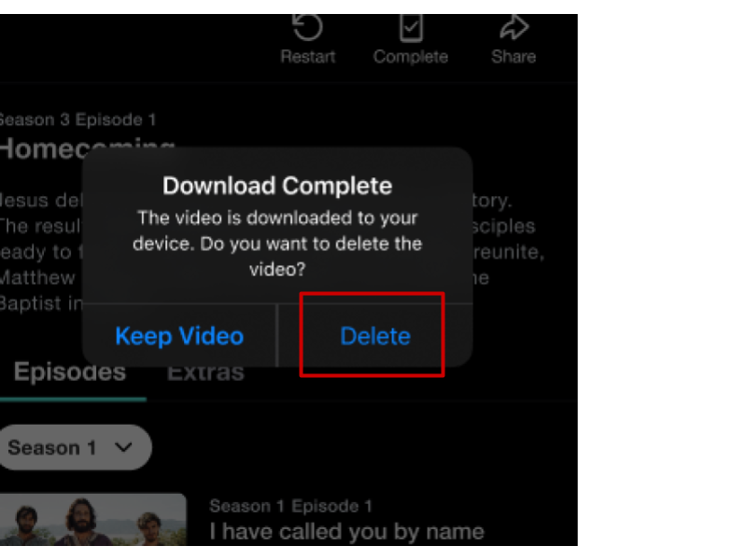This screenshot has height=560, width=747.
Task: Open the Extras tab
Action: click(x=205, y=371)
